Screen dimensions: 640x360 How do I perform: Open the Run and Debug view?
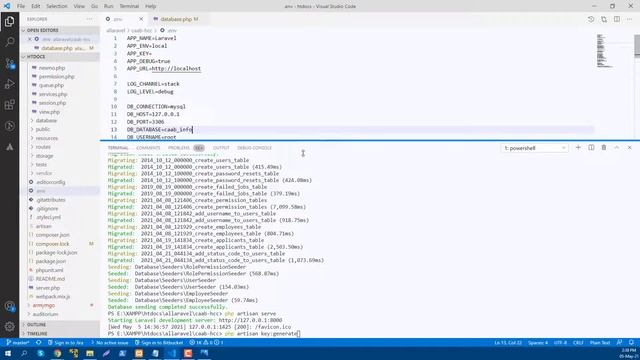coord(9,84)
